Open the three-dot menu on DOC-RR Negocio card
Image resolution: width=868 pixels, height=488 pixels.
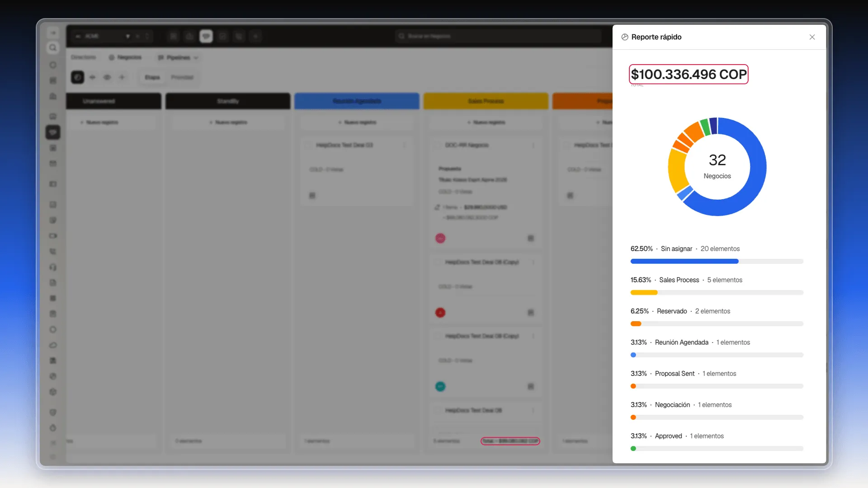pyautogui.click(x=533, y=145)
